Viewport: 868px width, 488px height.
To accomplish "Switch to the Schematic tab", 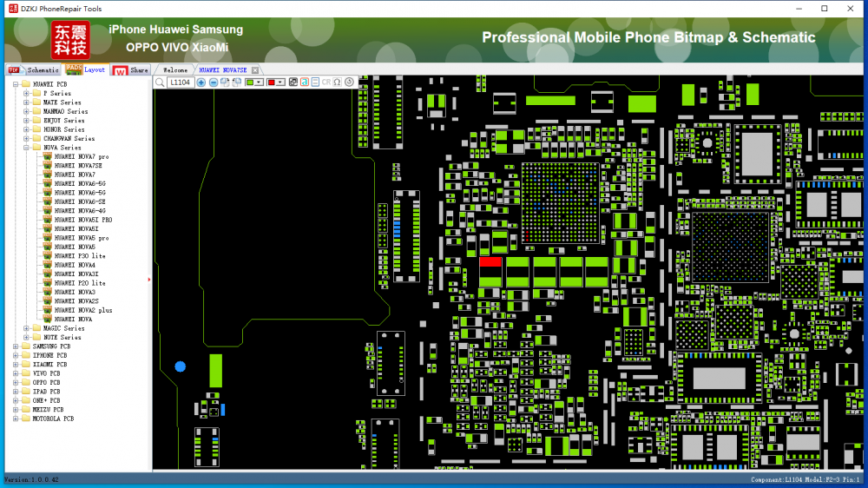I will click(34, 69).
